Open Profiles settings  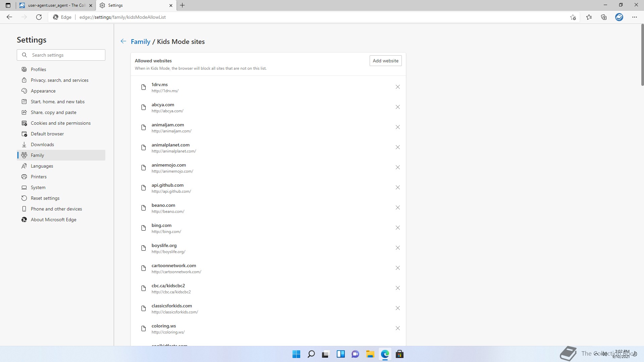pyautogui.click(x=61, y=69)
